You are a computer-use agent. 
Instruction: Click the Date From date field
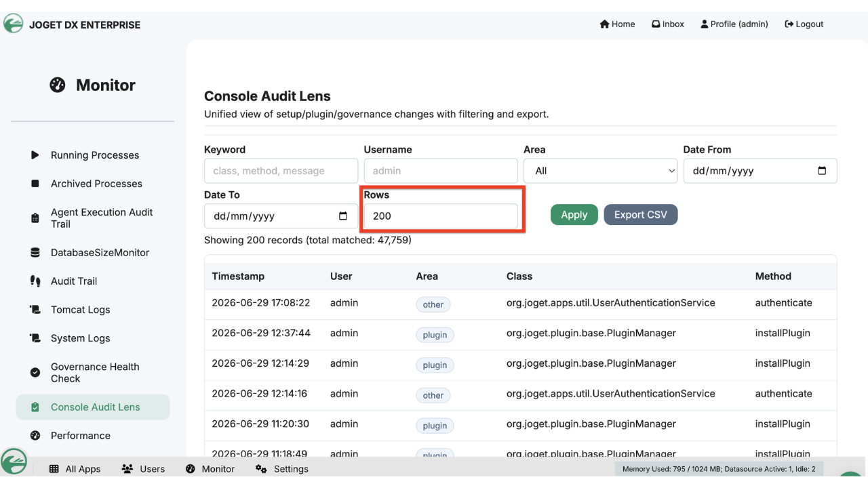760,171
